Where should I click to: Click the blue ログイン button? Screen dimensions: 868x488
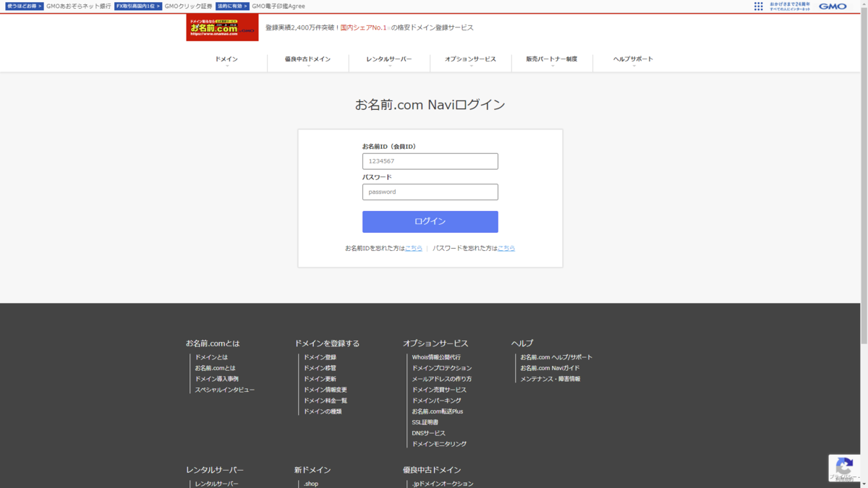[430, 221]
